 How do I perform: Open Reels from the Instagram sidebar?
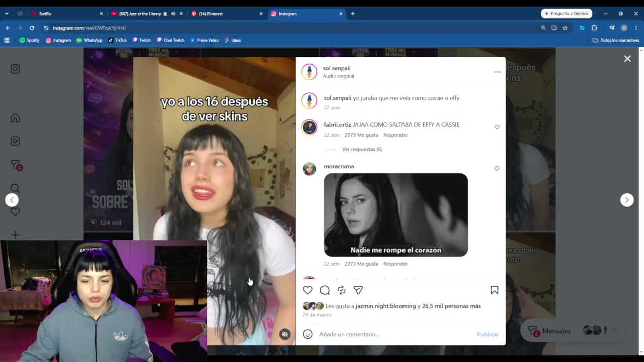click(15, 141)
